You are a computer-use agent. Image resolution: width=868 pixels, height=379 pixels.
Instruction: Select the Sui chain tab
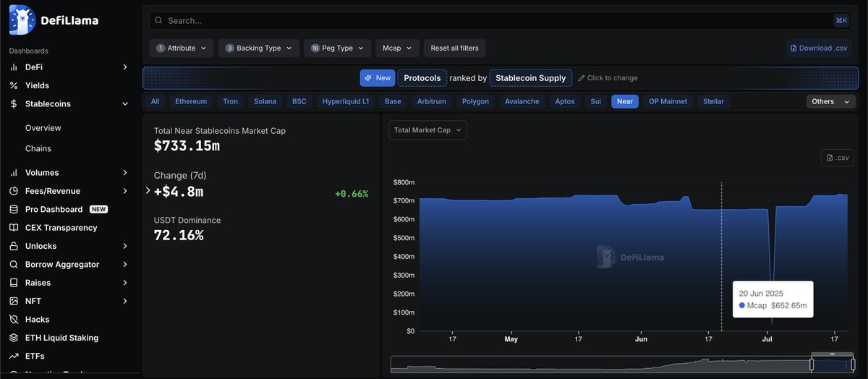pyautogui.click(x=596, y=101)
